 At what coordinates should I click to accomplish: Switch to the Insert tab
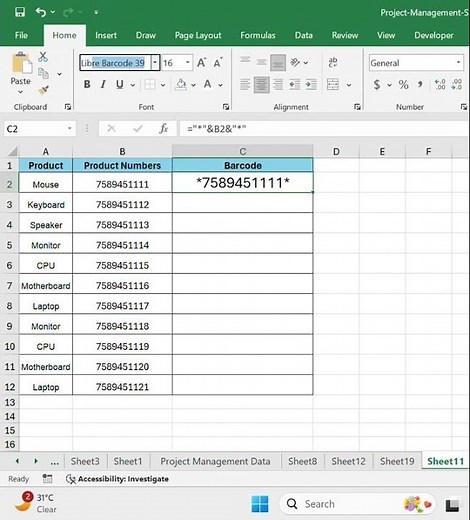click(106, 35)
